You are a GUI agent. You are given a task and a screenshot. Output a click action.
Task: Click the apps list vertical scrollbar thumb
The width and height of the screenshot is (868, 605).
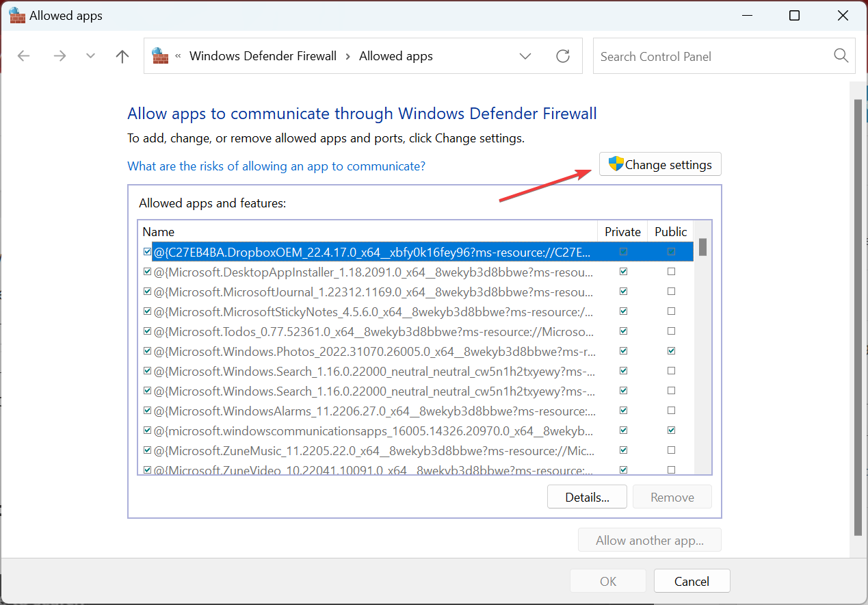[702, 247]
